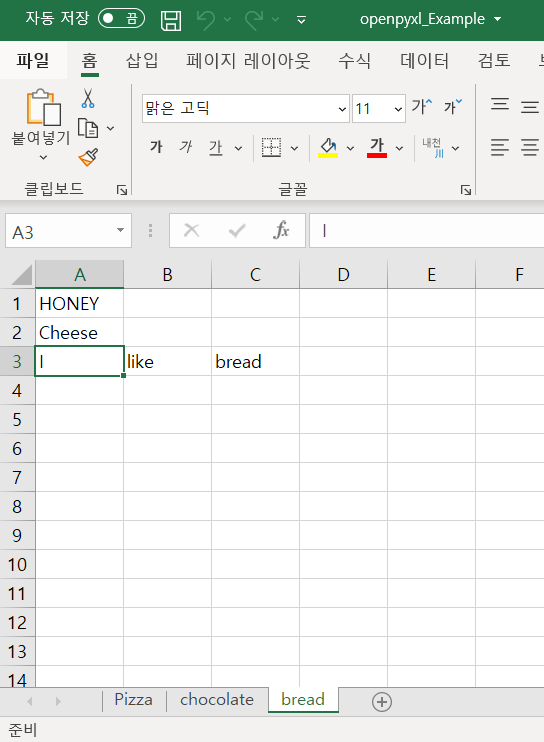Select the Format Painter brush icon
Screen dimensions: 544x742
[x=88, y=158]
